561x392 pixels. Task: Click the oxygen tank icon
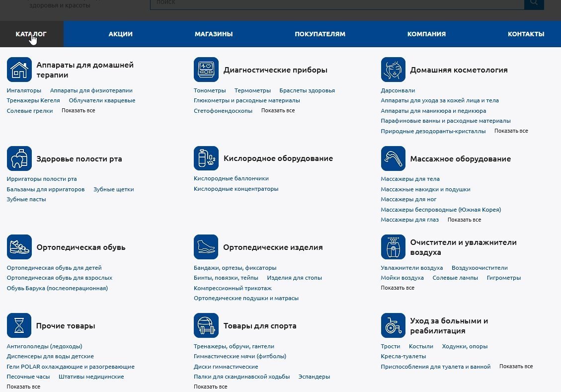206,158
